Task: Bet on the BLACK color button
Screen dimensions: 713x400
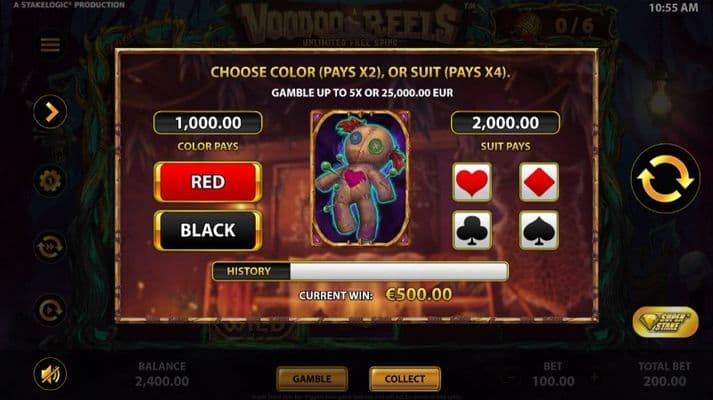Action: pyautogui.click(x=208, y=230)
